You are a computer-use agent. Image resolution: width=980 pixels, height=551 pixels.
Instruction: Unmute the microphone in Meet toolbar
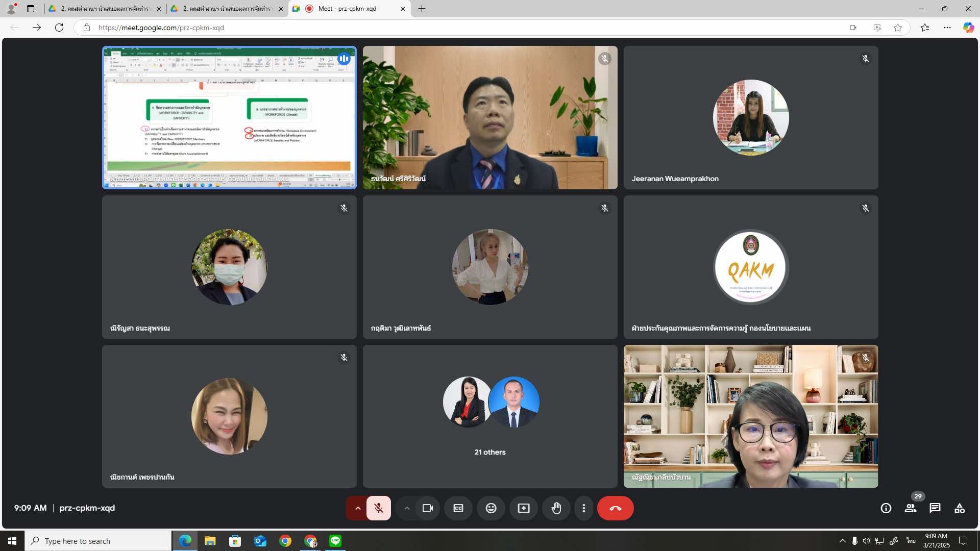(x=378, y=508)
